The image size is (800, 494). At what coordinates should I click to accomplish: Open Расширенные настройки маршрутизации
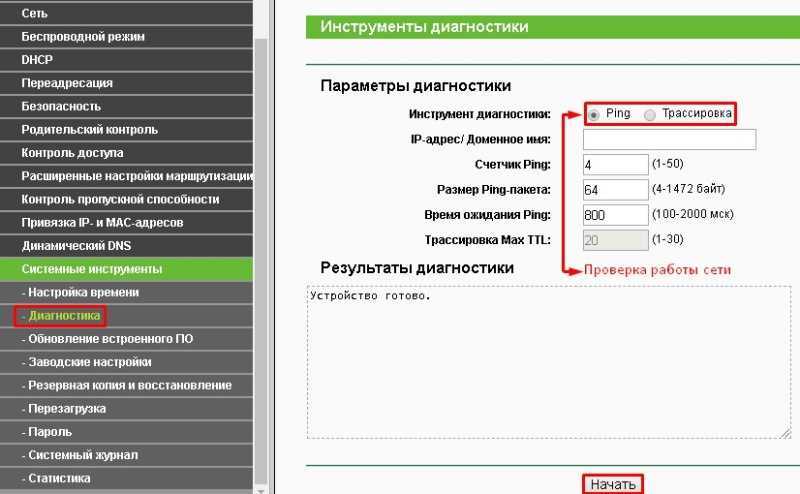(x=126, y=176)
